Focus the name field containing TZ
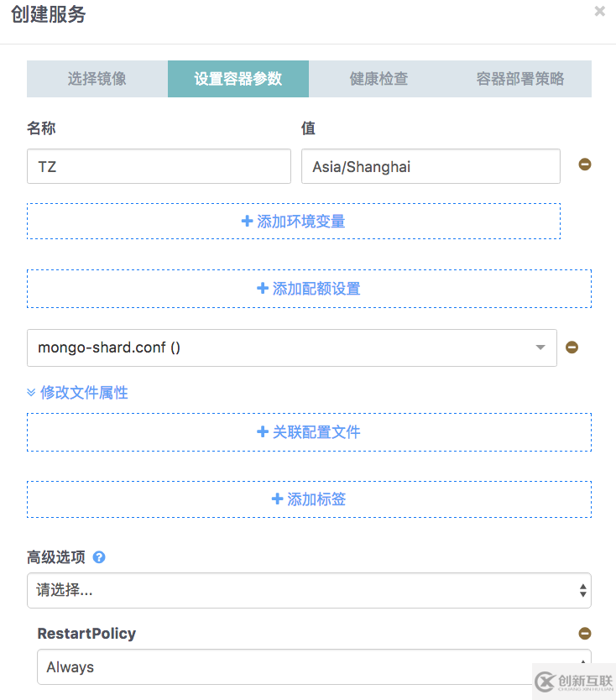Image resolution: width=616 pixels, height=700 pixels. pyautogui.click(x=159, y=166)
